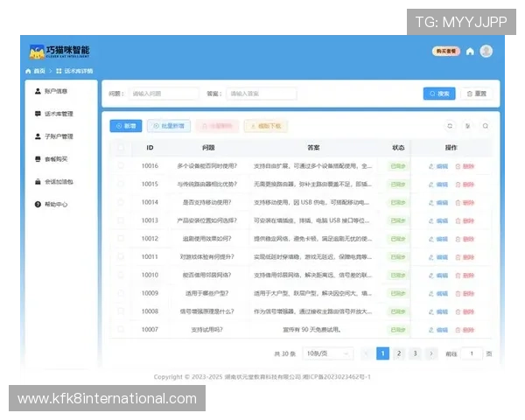Viewport: 525px width, 420px height.
Task: Click the 问题 column header
Action: [x=208, y=147]
